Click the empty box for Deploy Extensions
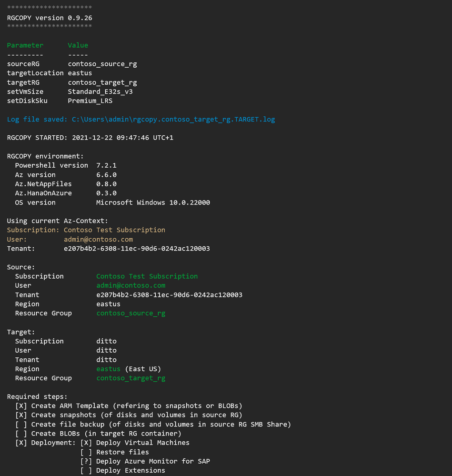Image resolution: width=452 pixels, height=476 pixels. point(86,471)
